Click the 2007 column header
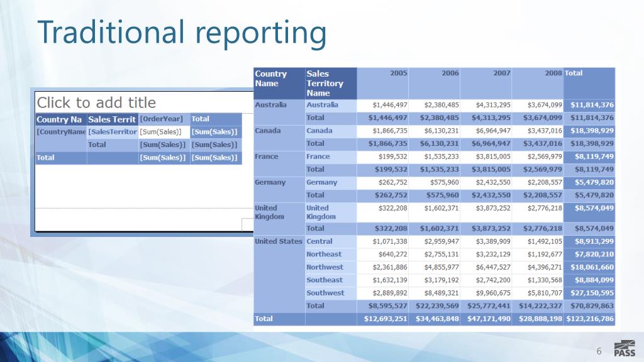644x362 pixels. [486, 84]
